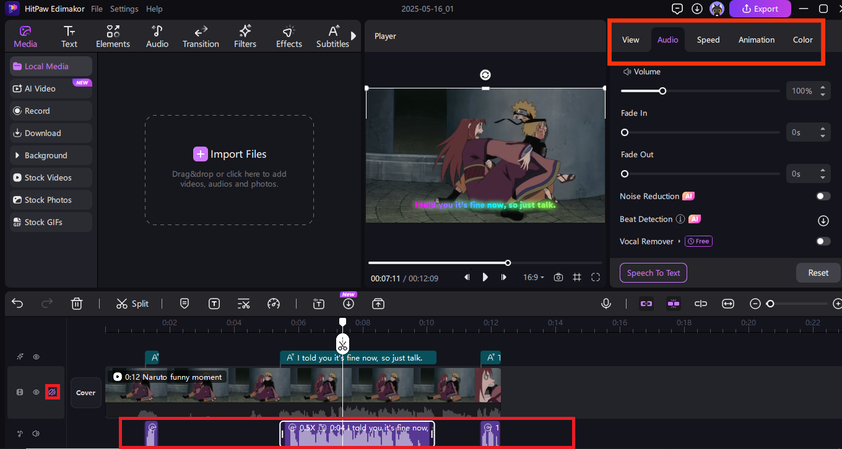The image size is (842, 449).
Task: Click the microphone voiceover icon
Action: [x=606, y=303]
